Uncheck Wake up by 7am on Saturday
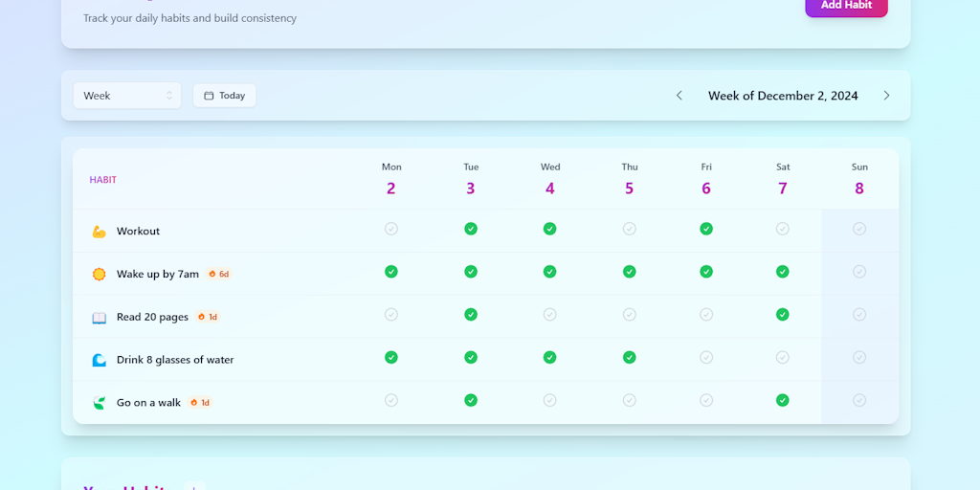The image size is (980, 490). [x=783, y=271]
